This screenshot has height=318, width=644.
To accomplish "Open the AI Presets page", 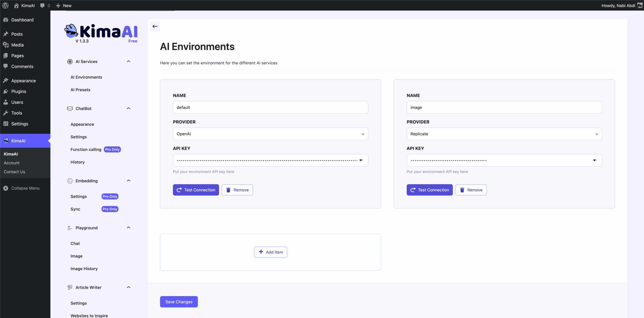I will 80,90.
